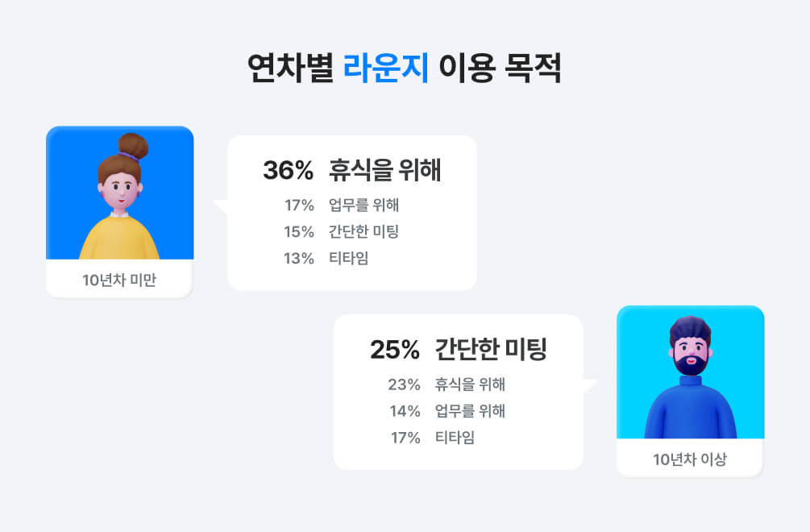
Task: Click the '17% 업무를 위해' row
Action: pos(342,205)
